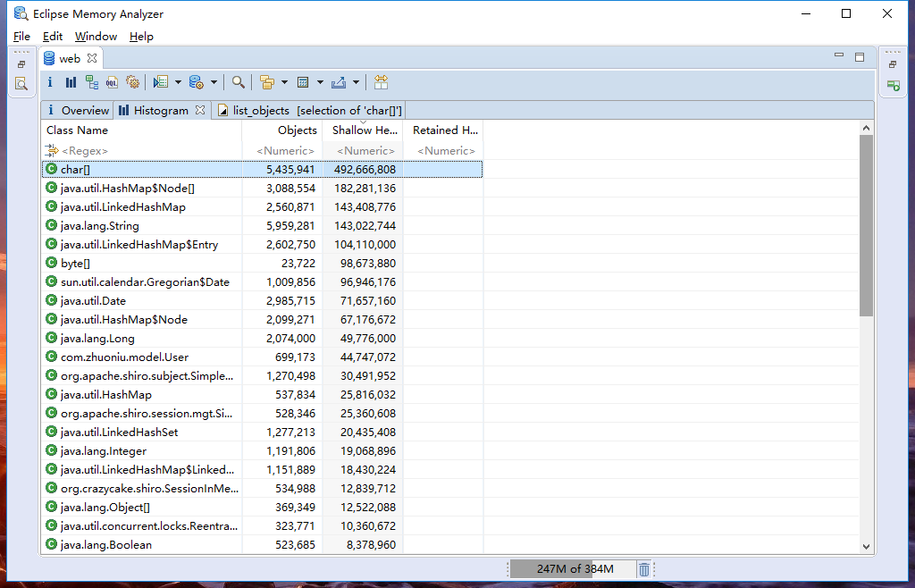Open the Window menu

(96, 36)
